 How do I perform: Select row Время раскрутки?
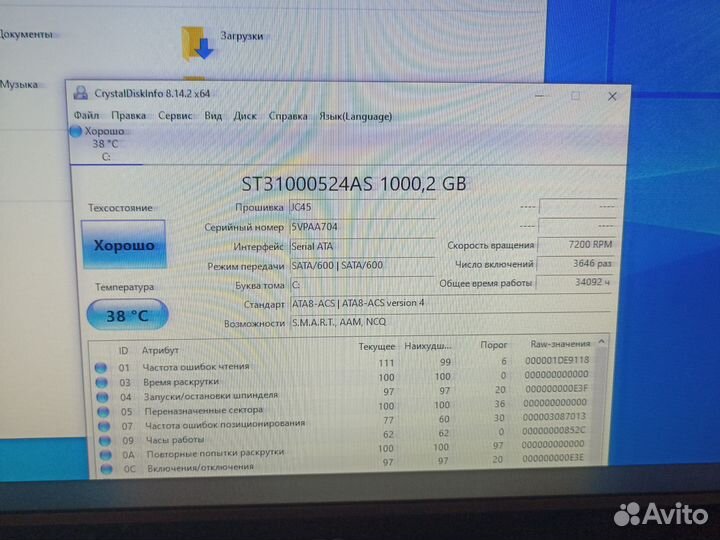(343, 379)
